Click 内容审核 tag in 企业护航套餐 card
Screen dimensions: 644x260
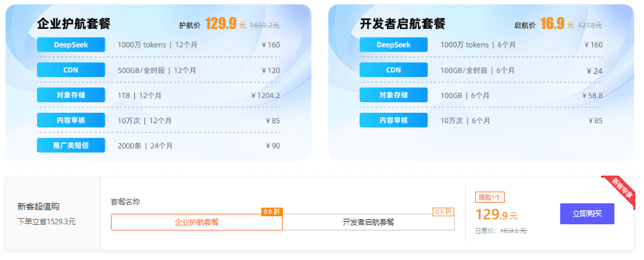[71, 120]
